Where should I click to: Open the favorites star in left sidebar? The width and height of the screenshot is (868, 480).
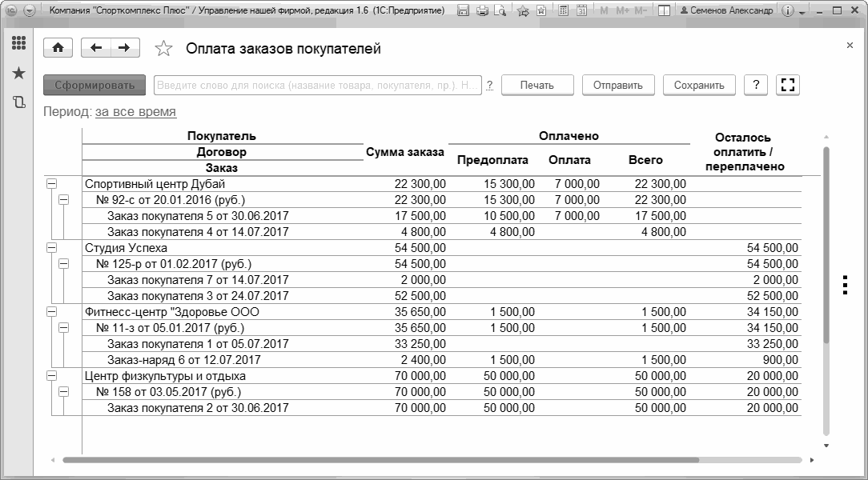[19, 73]
